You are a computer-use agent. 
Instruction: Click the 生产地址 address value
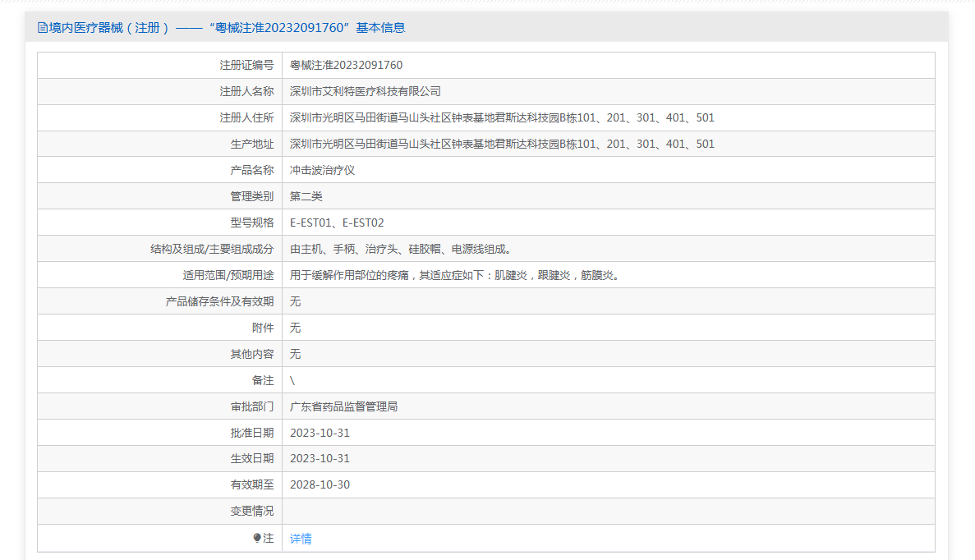pos(502,144)
